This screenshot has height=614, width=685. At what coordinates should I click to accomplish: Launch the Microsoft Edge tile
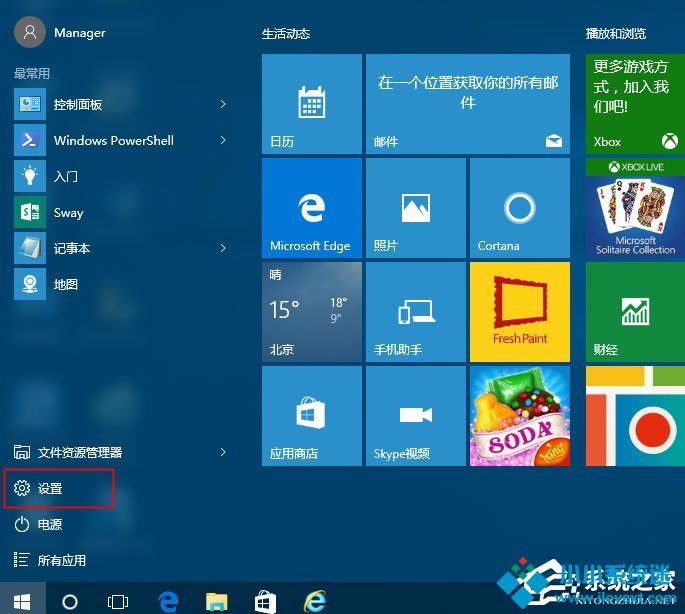[312, 208]
